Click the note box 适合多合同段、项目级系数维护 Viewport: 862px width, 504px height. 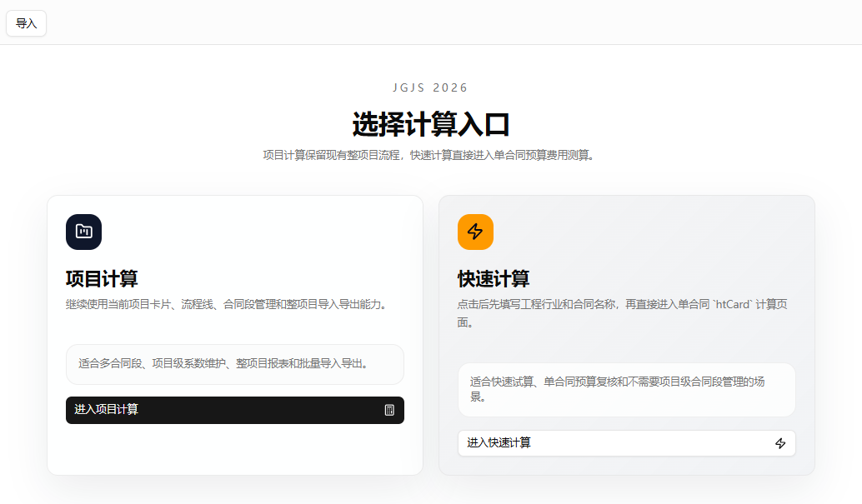234,364
